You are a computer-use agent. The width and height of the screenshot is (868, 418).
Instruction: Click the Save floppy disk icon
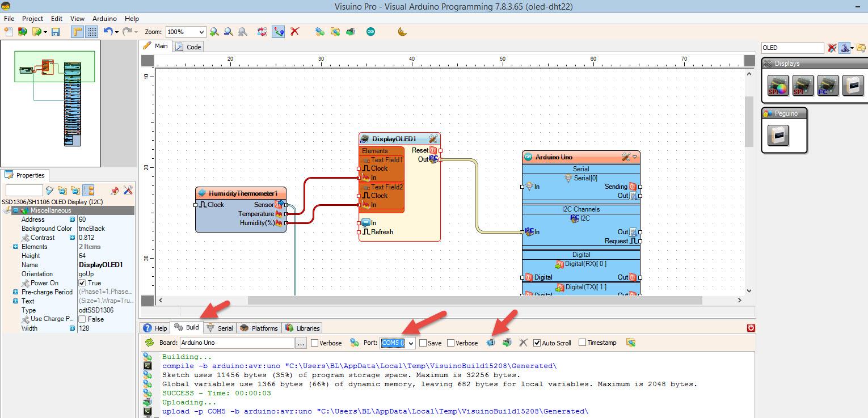point(56,32)
